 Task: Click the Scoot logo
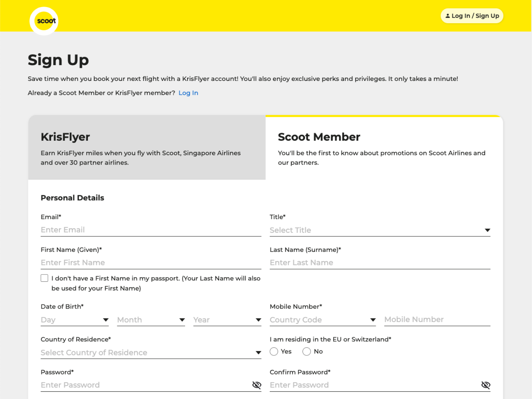(x=44, y=21)
